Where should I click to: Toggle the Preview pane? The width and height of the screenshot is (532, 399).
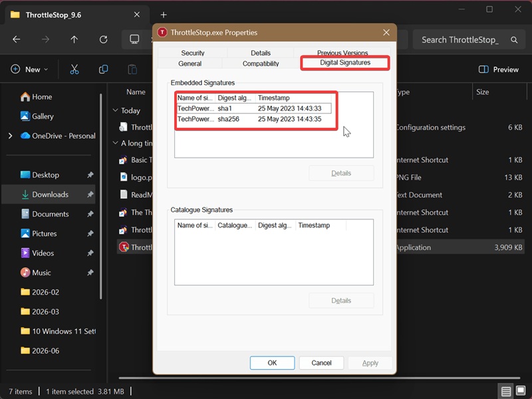[498, 70]
